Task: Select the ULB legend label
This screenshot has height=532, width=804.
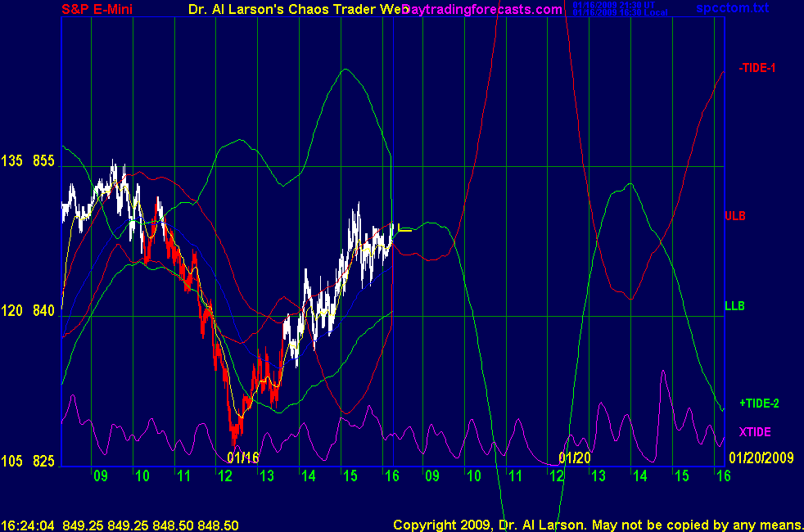Action: coord(734,216)
